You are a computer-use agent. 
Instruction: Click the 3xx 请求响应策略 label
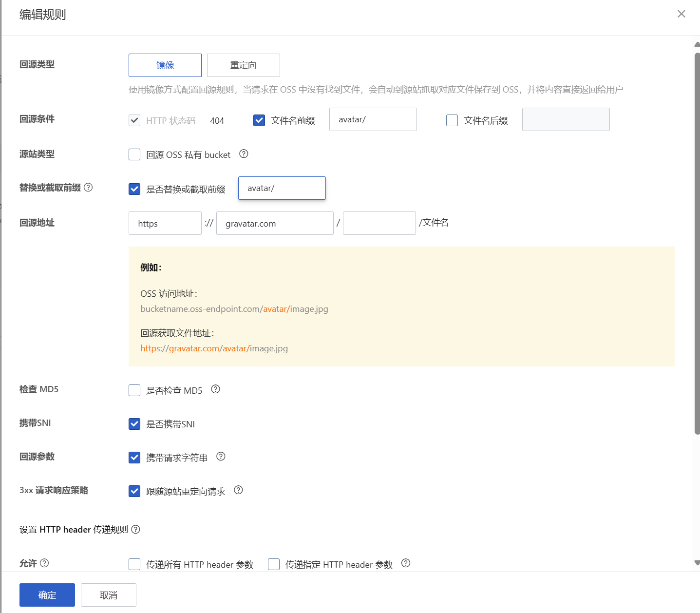coord(54,490)
